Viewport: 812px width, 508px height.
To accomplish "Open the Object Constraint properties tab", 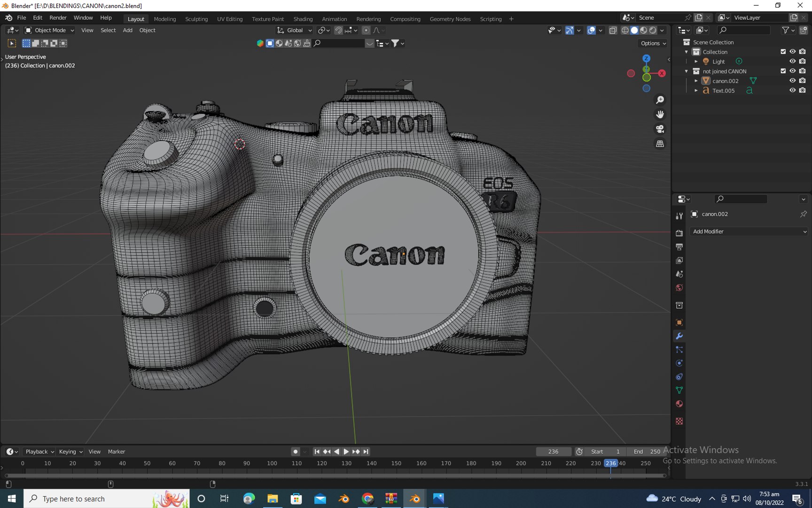I will (x=679, y=377).
